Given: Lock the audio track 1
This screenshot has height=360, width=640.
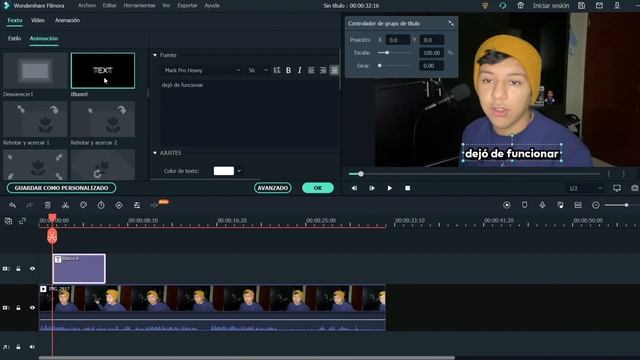Looking at the screenshot, I should 18,347.
